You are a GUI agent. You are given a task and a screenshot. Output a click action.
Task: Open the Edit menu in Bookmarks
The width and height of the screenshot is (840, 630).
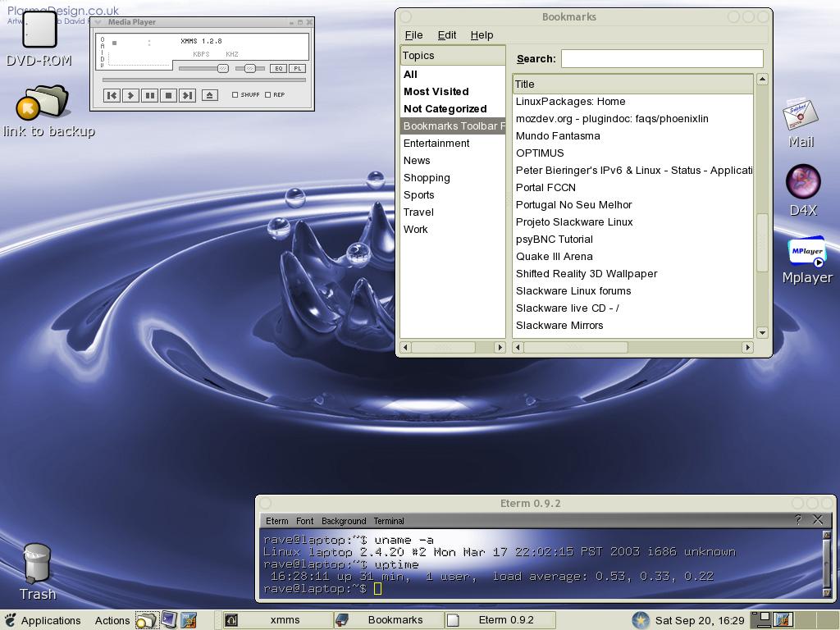point(446,34)
